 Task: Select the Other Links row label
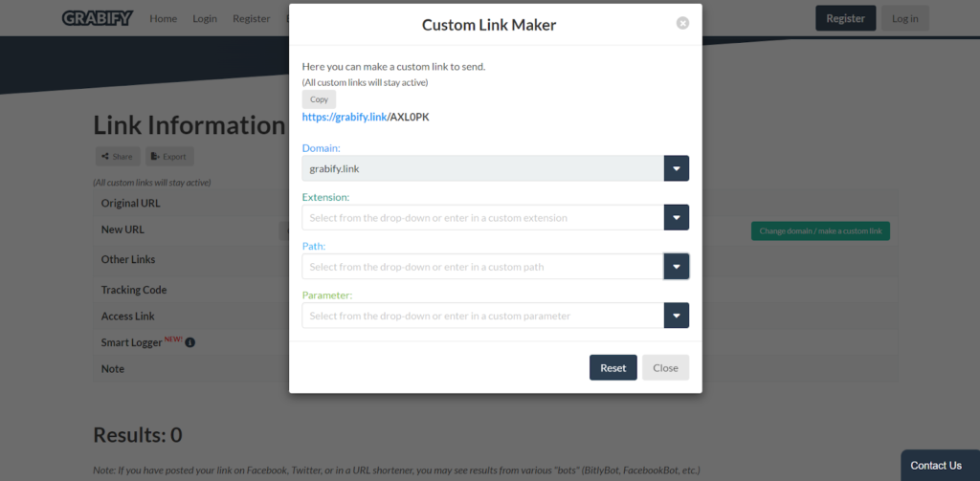(128, 259)
